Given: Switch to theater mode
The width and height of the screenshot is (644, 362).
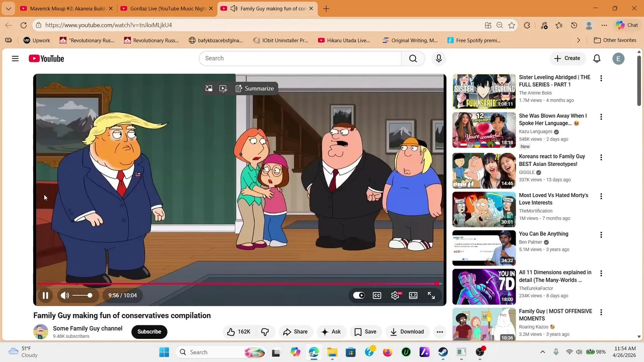Looking at the screenshot, I should pos(413,296).
